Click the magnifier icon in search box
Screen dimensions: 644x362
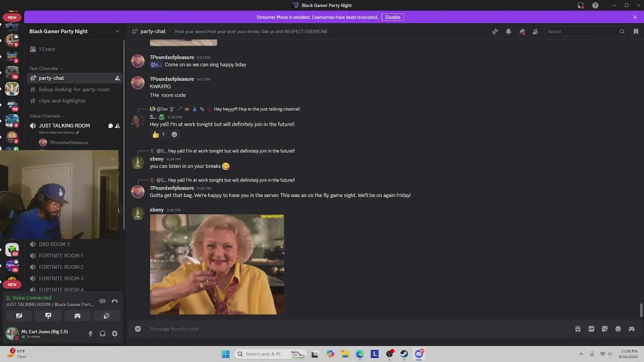(x=622, y=31)
